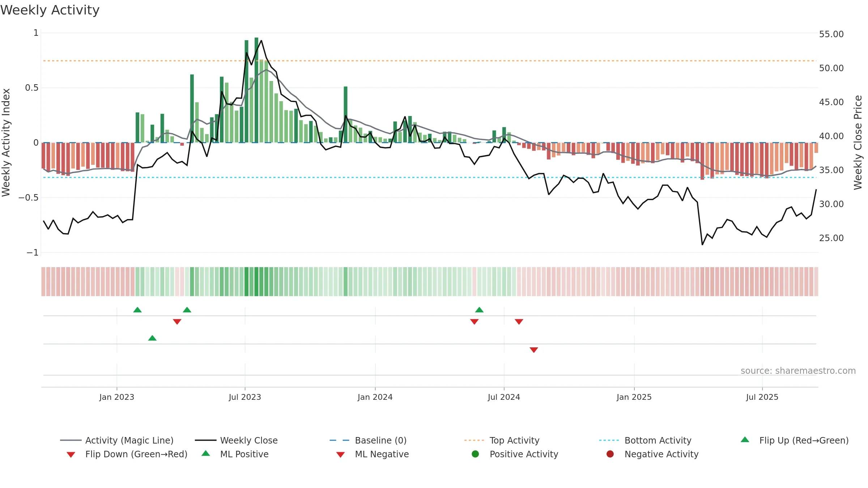The image size is (868, 488).
Task: Click the Weekly Close Price axis title
Action: tap(858, 143)
